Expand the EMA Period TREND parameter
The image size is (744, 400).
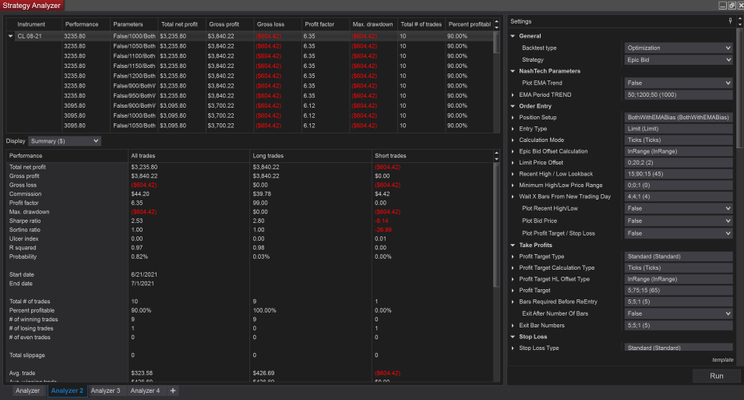pyautogui.click(x=513, y=94)
